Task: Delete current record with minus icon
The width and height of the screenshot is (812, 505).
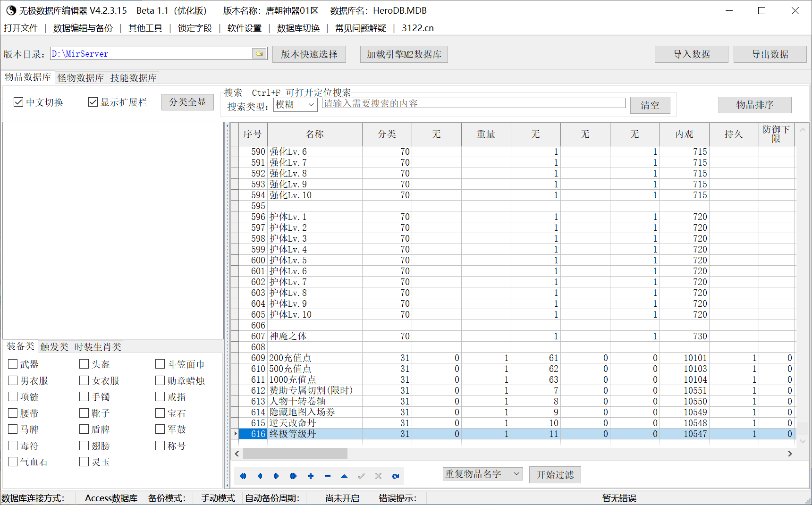Action: (x=328, y=476)
